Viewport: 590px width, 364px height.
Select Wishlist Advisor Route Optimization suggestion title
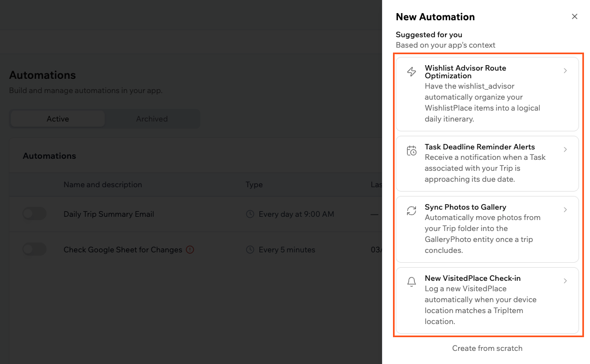coord(465,72)
